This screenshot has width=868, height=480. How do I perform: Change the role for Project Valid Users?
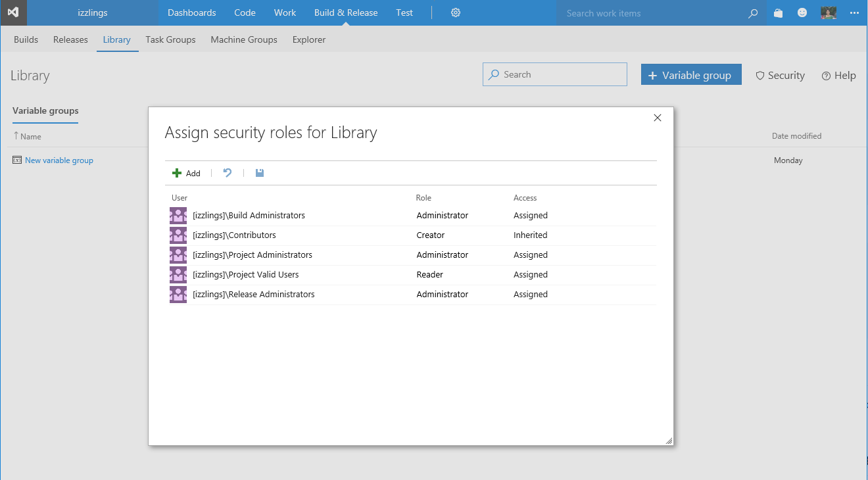coord(430,275)
